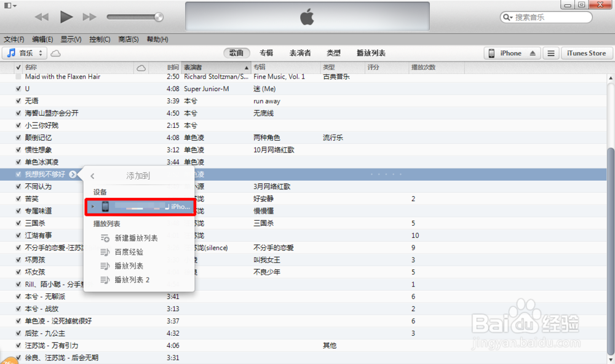Click the play button
615x364 pixels.
pyautogui.click(x=66, y=17)
